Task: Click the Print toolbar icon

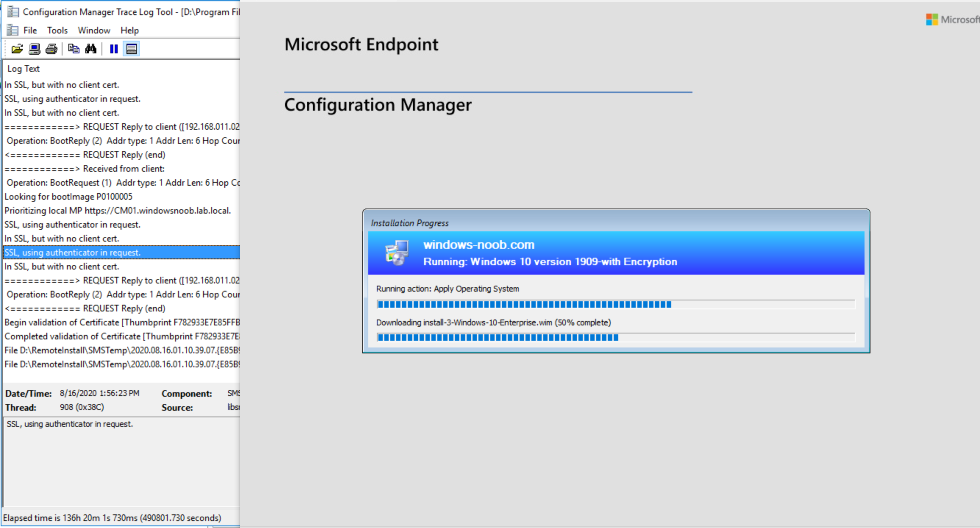Action: (51, 49)
